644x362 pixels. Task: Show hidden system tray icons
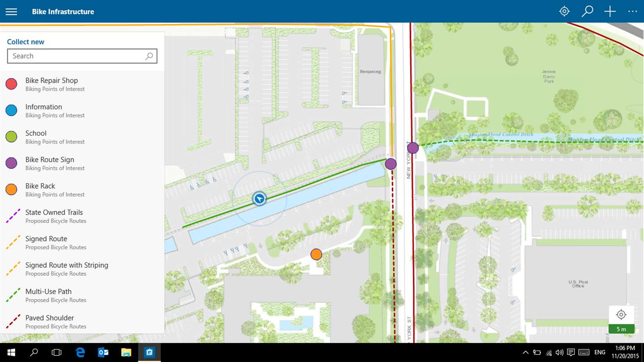coord(525,353)
